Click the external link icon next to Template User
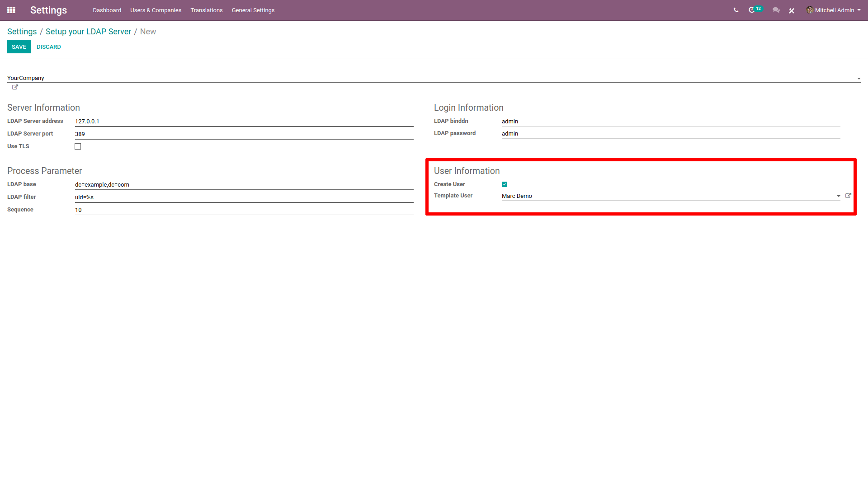Screen dimensions: 868x488 pos(849,196)
